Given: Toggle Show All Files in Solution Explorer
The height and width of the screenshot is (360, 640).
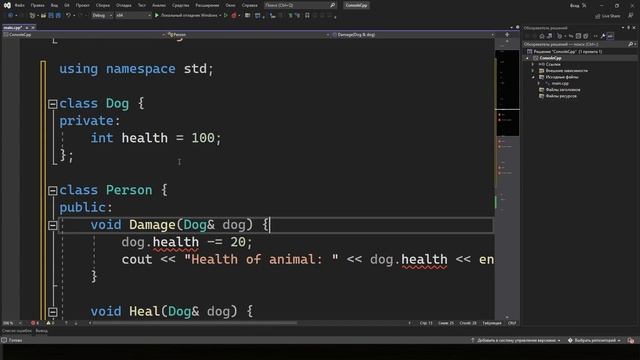Looking at the screenshot, I should (x=586, y=36).
